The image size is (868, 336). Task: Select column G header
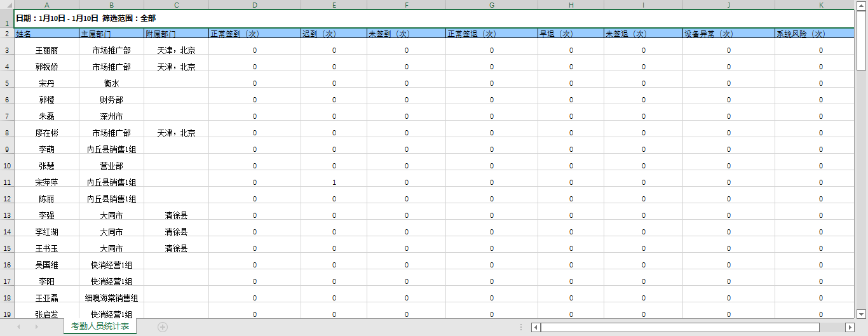pos(491,4)
